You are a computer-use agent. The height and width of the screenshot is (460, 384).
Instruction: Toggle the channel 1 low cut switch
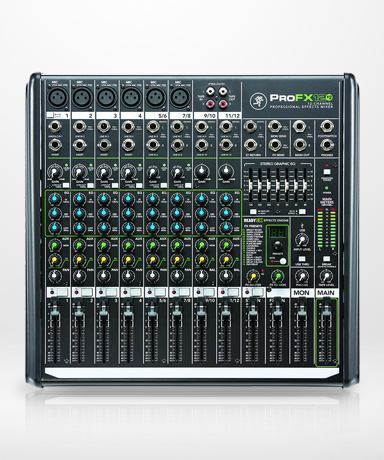[66, 185]
